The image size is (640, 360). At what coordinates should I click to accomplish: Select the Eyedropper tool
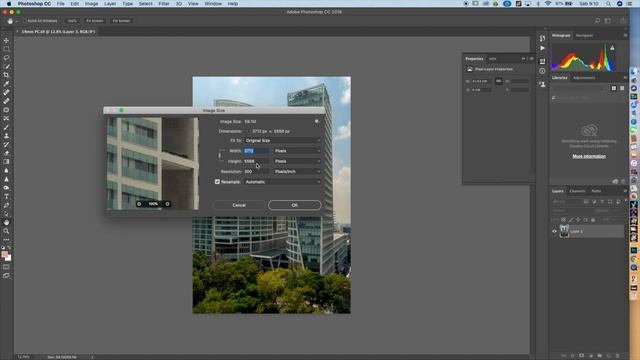[6, 84]
